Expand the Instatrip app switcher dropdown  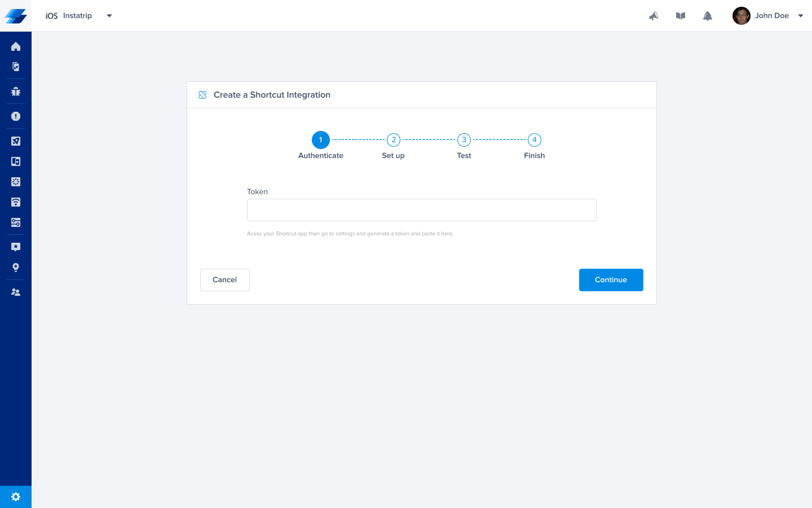coord(109,16)
